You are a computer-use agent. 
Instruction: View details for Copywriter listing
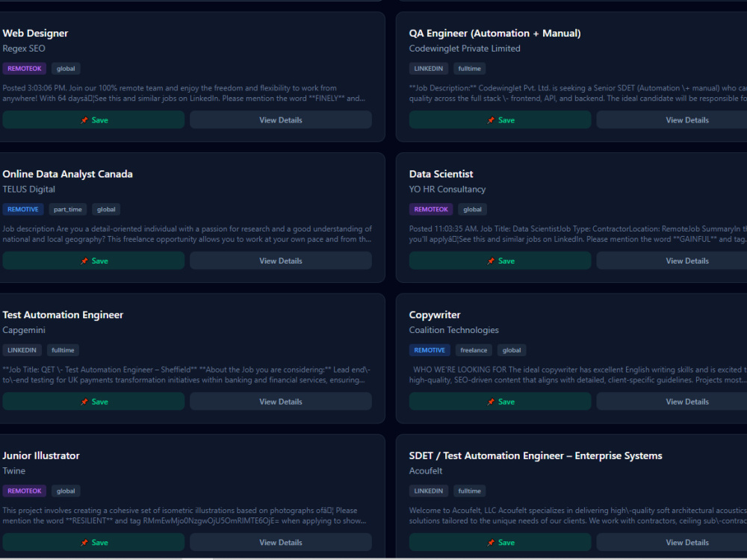pyautogui.click(x=687, y=402)
